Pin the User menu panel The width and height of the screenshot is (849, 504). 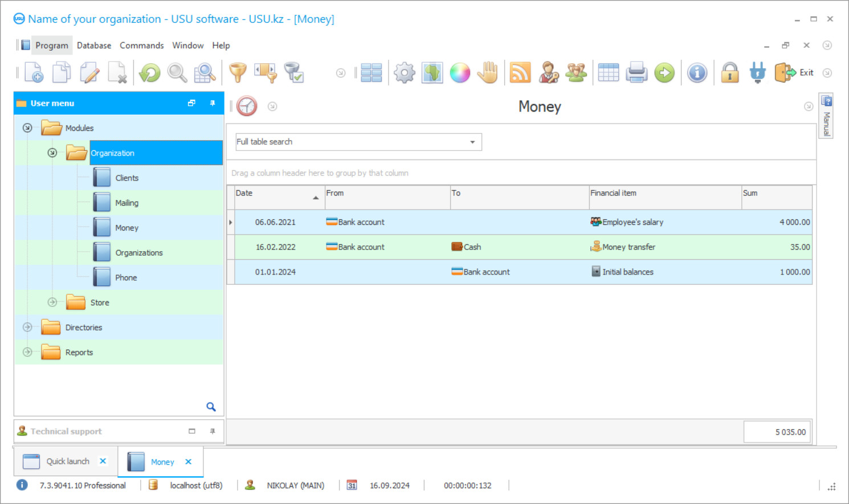point(212,103)
